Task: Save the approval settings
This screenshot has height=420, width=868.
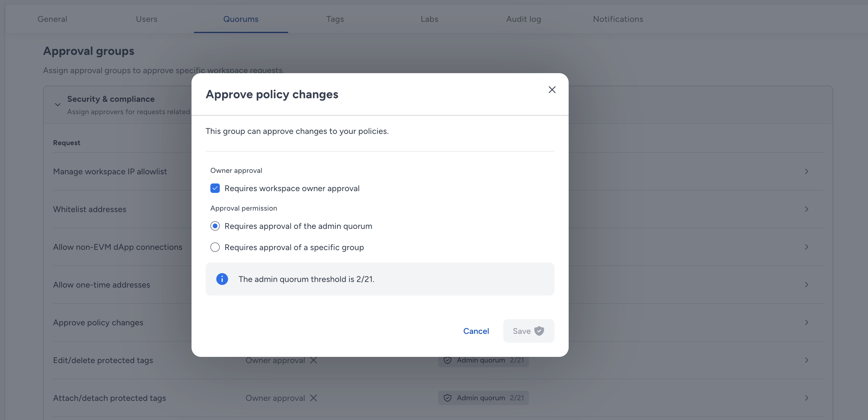Action: tap(529, 331)
